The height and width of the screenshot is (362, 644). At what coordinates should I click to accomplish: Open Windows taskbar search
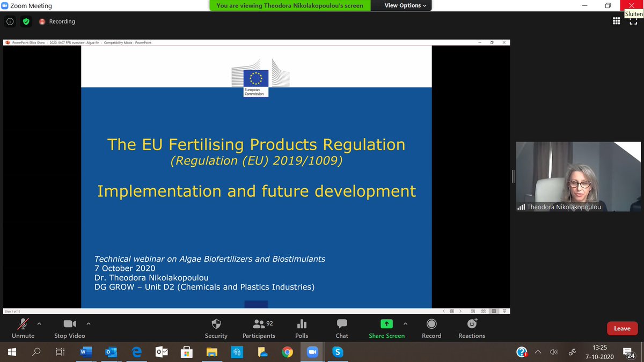click(36, 352)
